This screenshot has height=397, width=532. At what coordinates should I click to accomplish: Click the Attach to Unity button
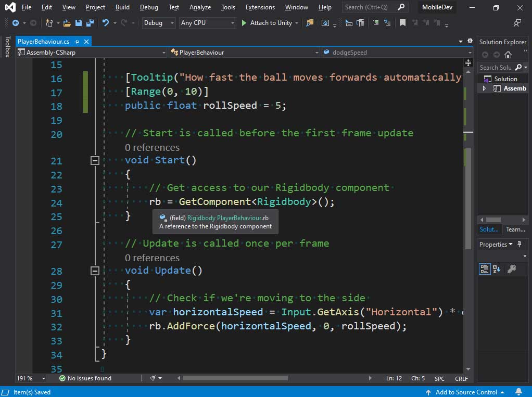click(x=267, y=23)
